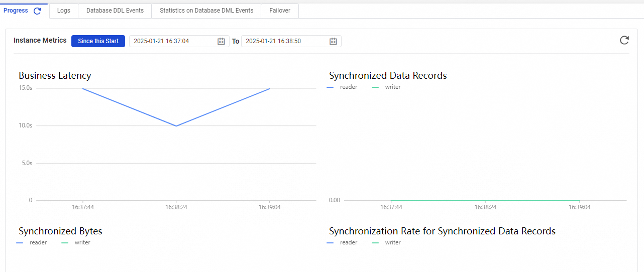Click the Since this Start button
This screenshot has width=644, height=272.
[98, 41]
